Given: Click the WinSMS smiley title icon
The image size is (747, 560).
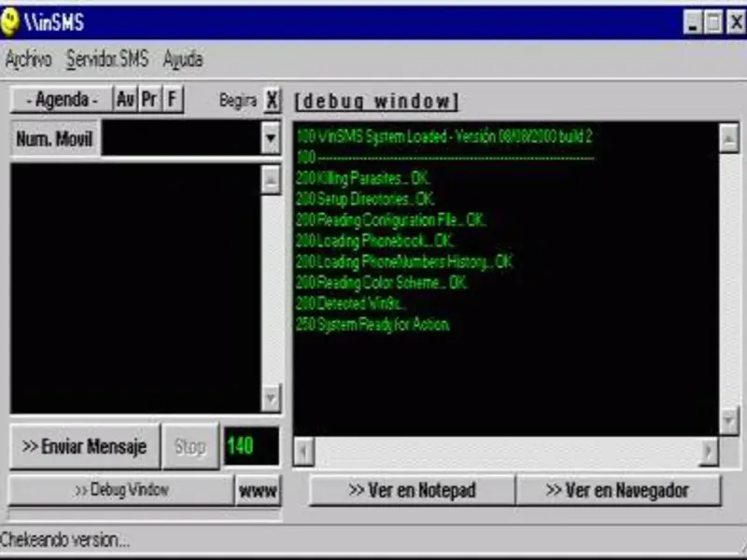Looking at the screenshot, I should [10, 22].
